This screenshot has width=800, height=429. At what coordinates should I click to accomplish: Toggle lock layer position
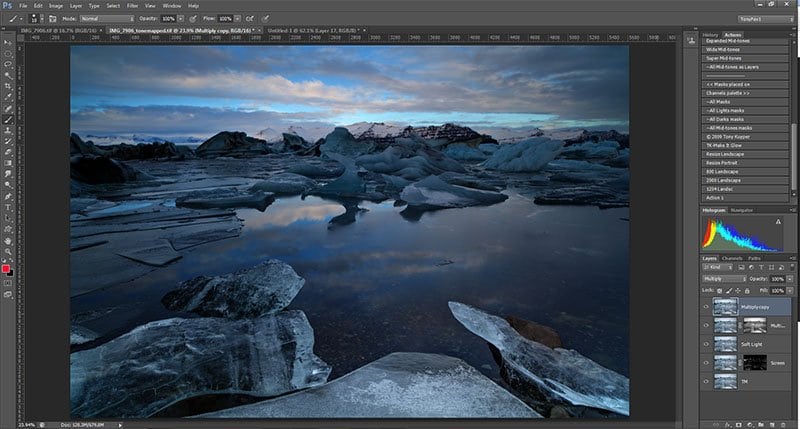tap(738, 291)
